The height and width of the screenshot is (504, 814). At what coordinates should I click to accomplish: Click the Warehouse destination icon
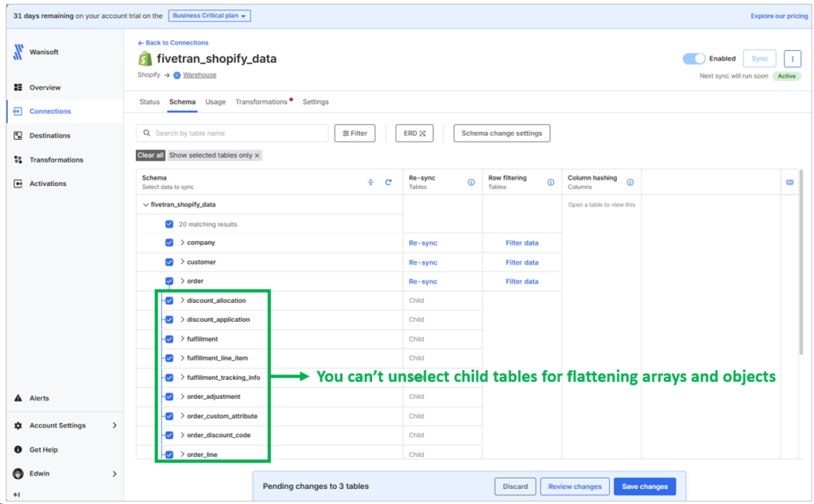click(x=177, y=76)
